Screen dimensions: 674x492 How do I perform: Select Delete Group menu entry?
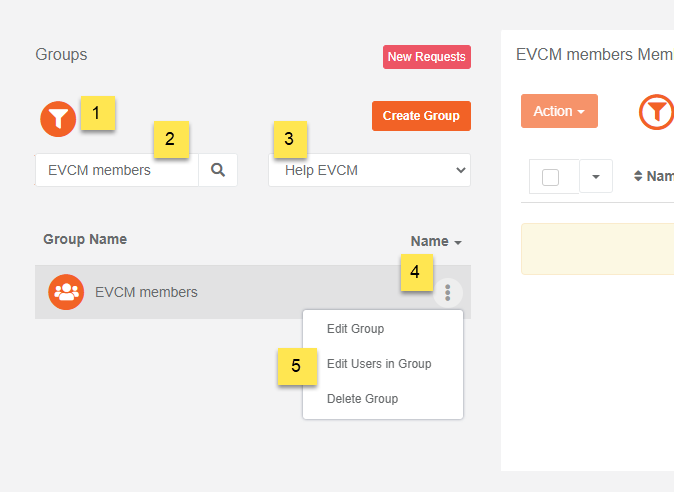point(362,399)
